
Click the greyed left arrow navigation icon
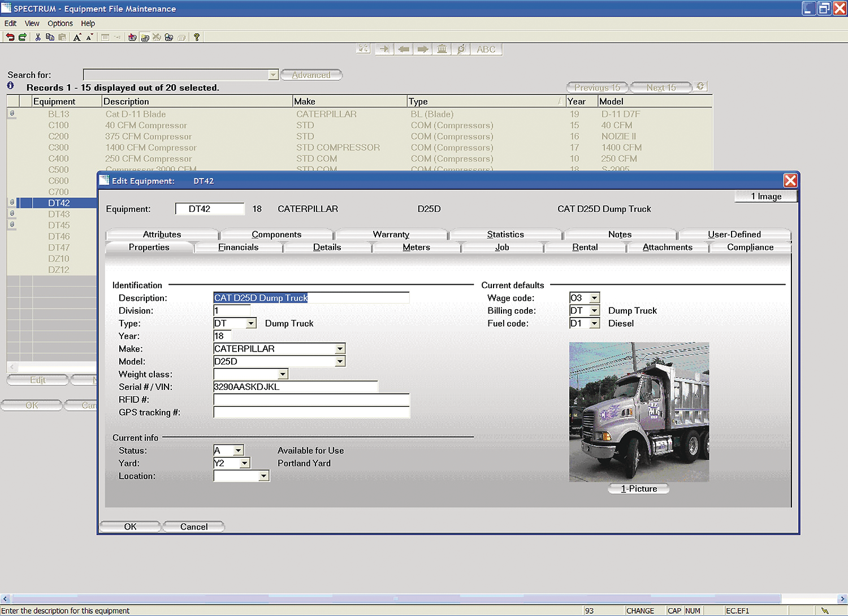click(404, 49)
